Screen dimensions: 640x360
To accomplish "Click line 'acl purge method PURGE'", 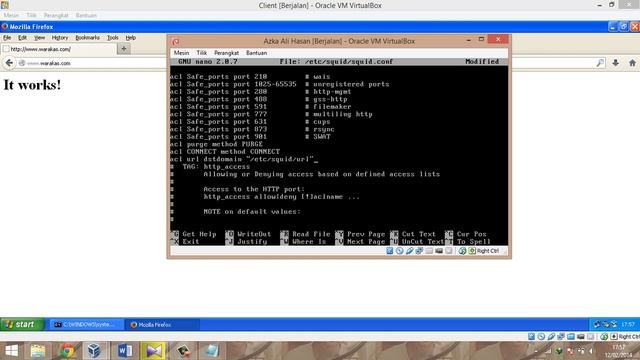I will point(216,144).
